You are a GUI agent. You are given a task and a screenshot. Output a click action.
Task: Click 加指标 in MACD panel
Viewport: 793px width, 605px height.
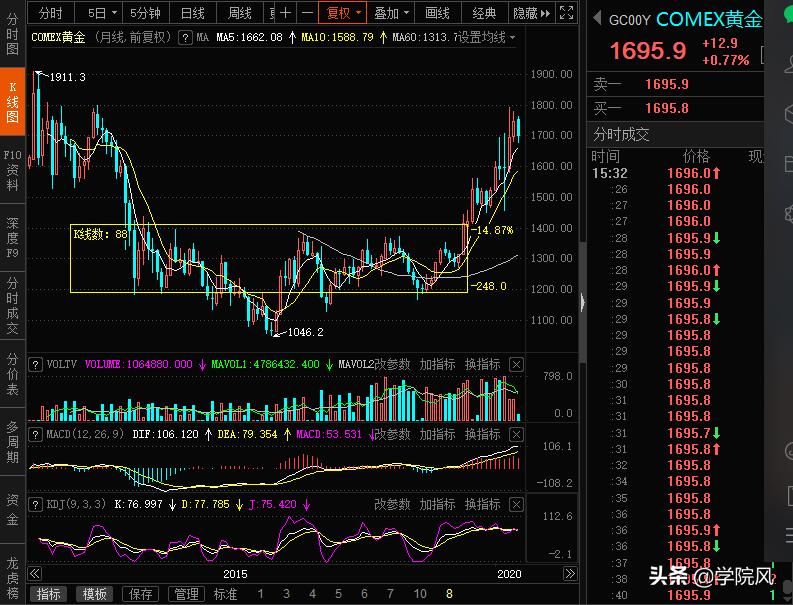437,435
